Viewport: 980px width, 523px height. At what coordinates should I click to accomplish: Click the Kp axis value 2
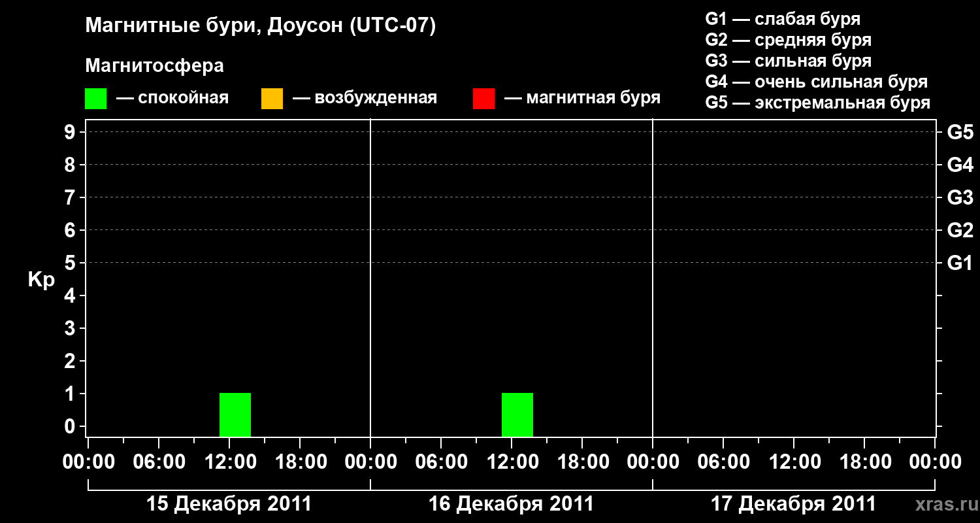(x=71, y=361)
